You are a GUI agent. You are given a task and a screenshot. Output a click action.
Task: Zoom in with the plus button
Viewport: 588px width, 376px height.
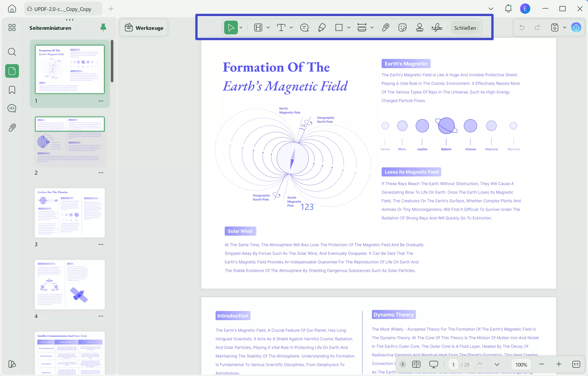tap(559, 364)
